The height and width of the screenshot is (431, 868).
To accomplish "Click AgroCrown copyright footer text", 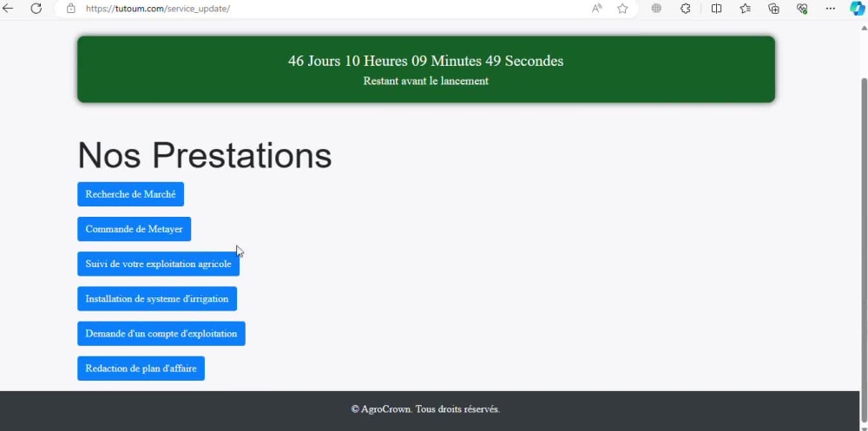I will tap(425, 409).
